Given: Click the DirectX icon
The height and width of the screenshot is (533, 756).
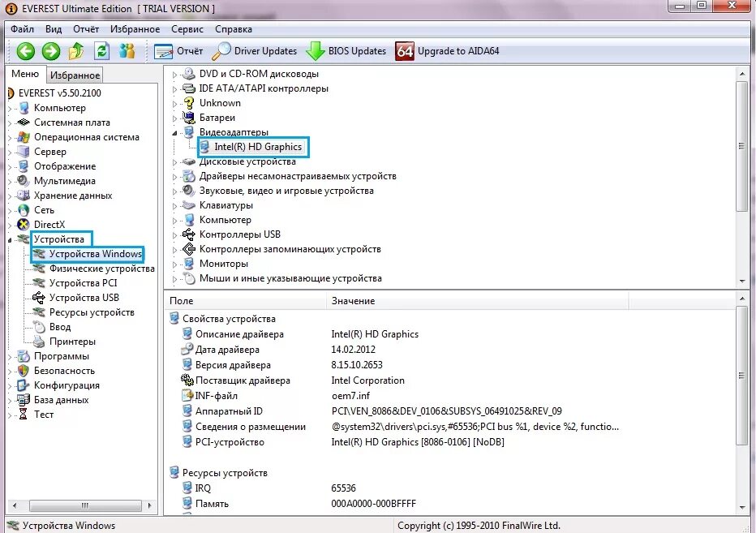Looking at the screenshot, I should click(x=24, y=224).
